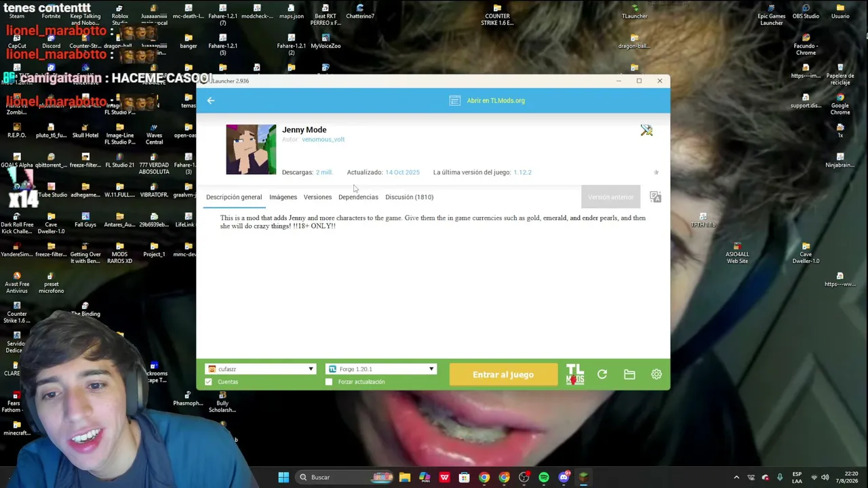
Task: Click the Entrar al juego button
Action: pyautogui.click(x=503, y=375)
